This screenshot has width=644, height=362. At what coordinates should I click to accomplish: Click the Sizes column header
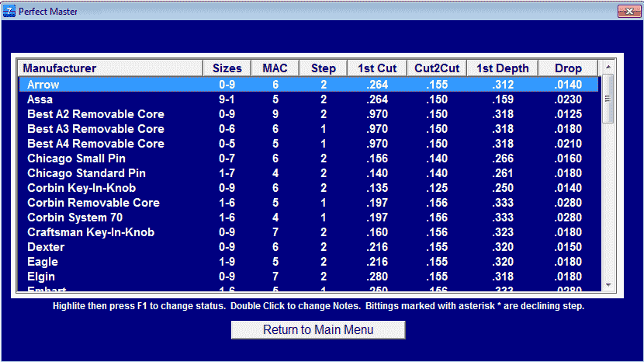(x=227, y=68)
